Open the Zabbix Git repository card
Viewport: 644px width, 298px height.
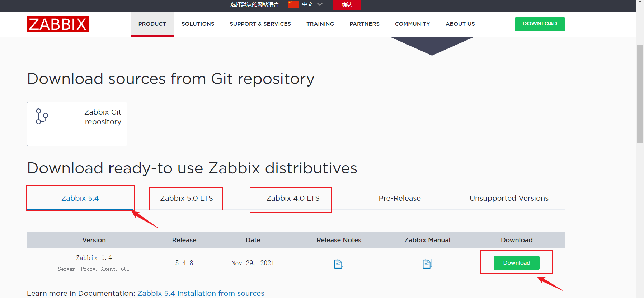77,124
